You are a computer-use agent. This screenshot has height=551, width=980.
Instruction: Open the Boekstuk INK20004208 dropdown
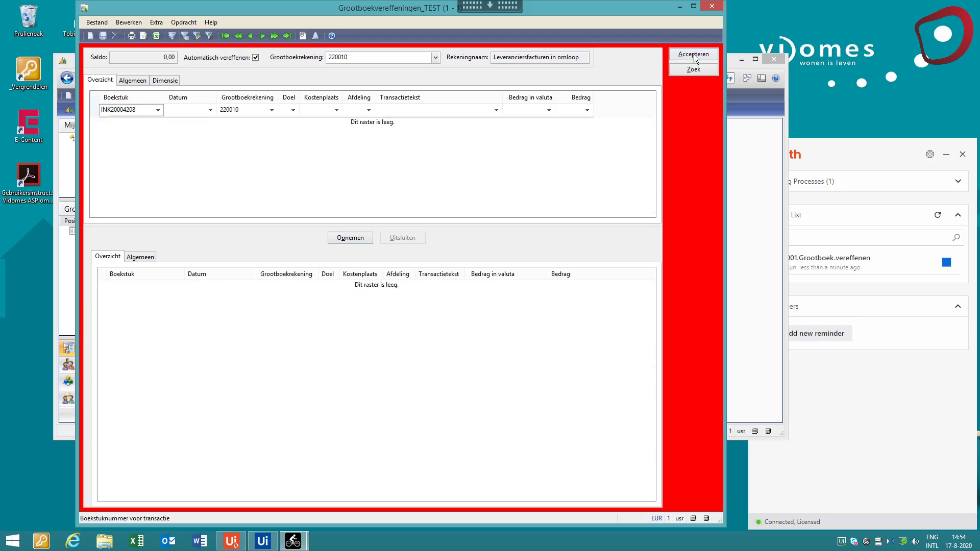(x=158, y=110)
